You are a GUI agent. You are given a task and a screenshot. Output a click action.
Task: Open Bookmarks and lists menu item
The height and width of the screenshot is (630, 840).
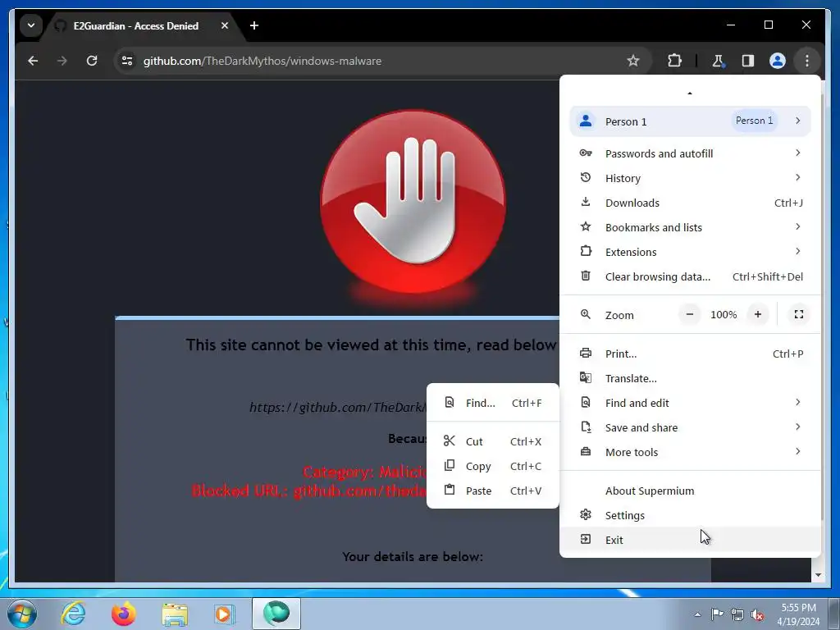690,228
